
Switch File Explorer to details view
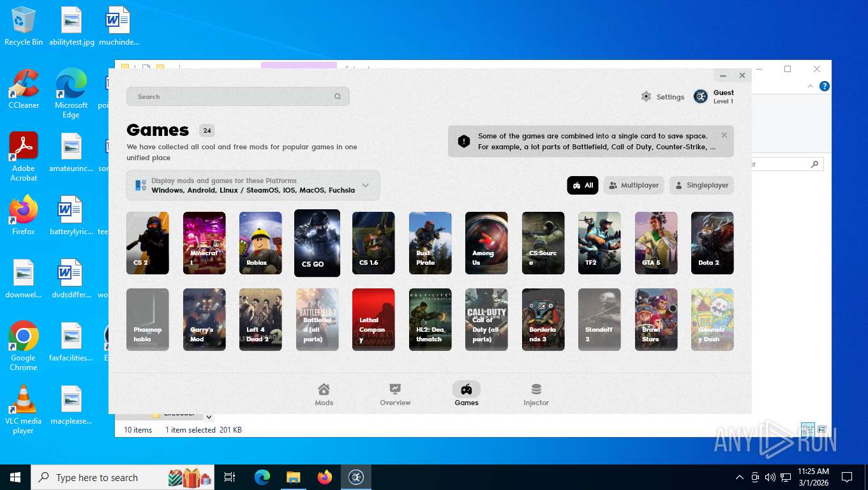(807, 429)
